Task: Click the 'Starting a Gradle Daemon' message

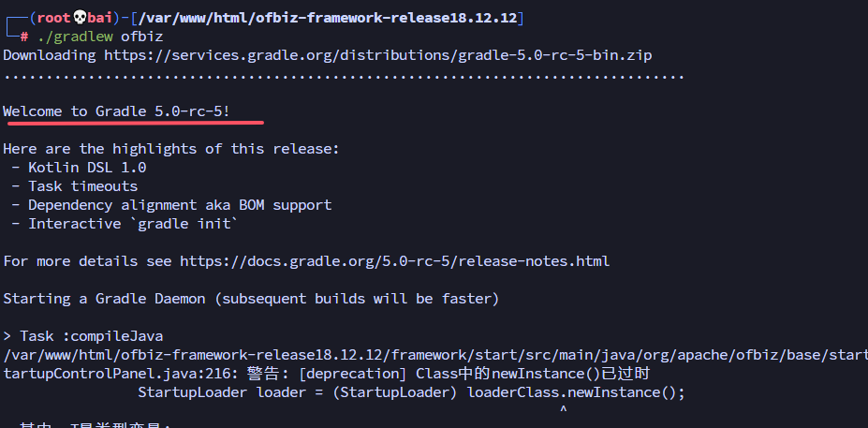Action: coord(251,299)
